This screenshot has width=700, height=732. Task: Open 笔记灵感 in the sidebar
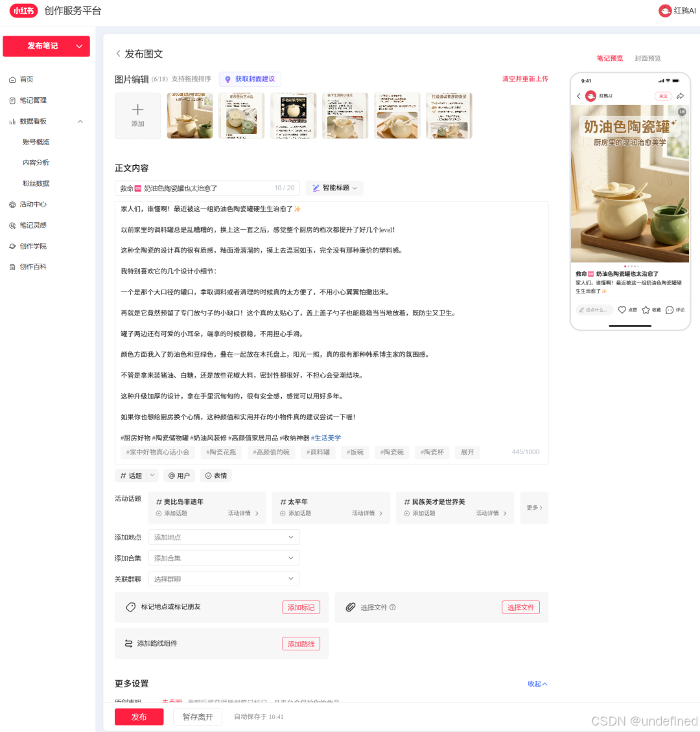click(x=33, y=225)
